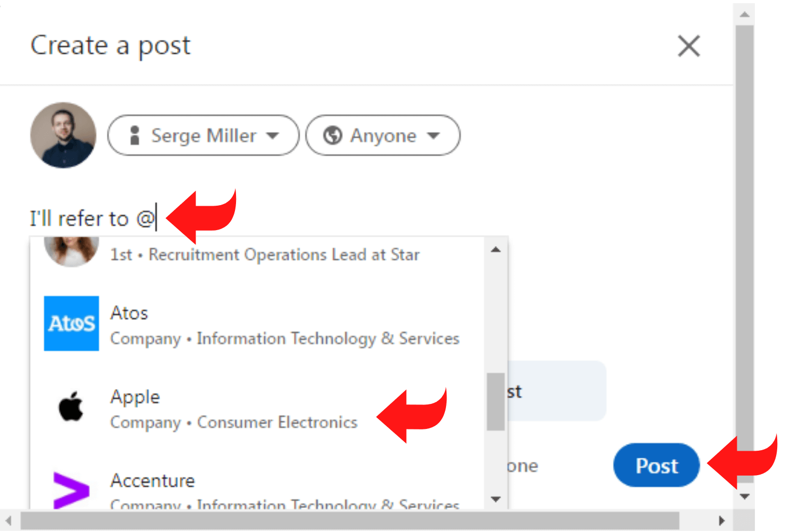Click the person icon beside Serge Miller
Viewport: 799px width, 532px height.
click(x=134, y=136)
